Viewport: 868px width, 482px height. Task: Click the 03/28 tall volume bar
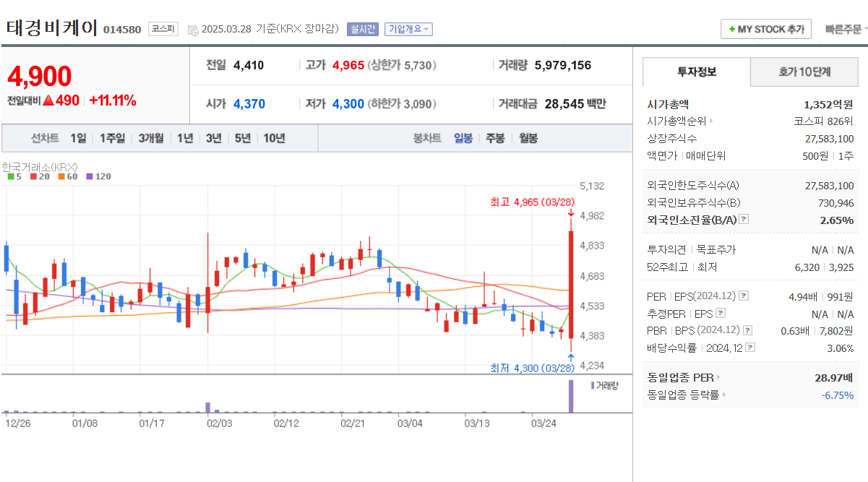pyautogui.click(x=571, y=396)
